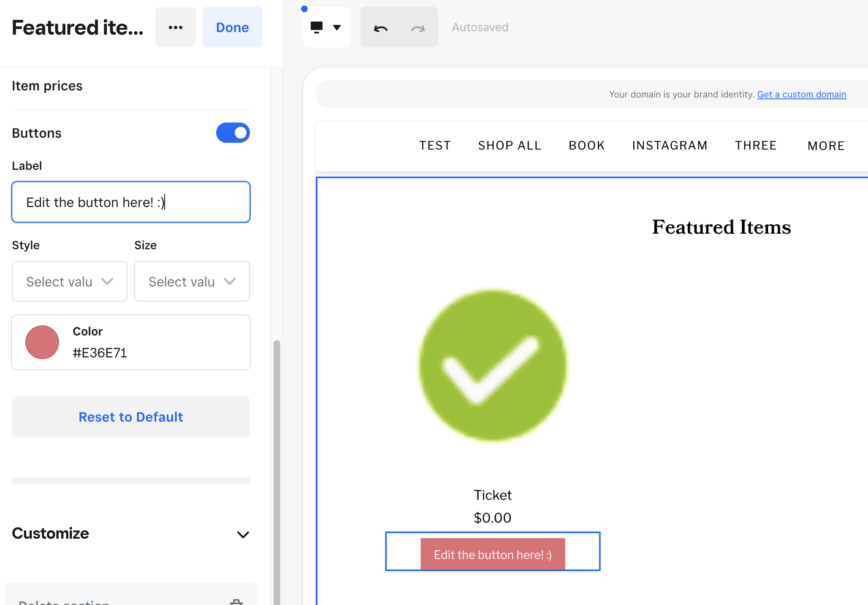
Task: Click the pink 'Edit the button here!' preview button
Action: (493, 554)
